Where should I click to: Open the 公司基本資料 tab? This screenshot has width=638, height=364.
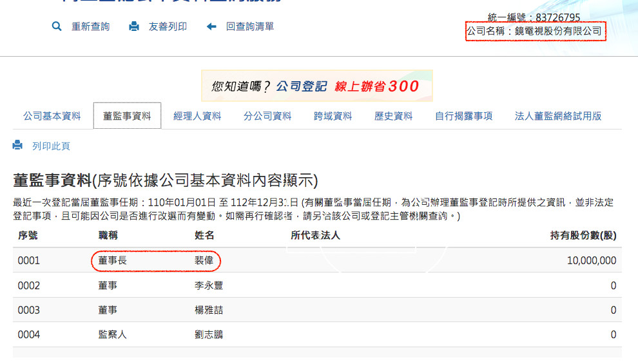[52, 116]
